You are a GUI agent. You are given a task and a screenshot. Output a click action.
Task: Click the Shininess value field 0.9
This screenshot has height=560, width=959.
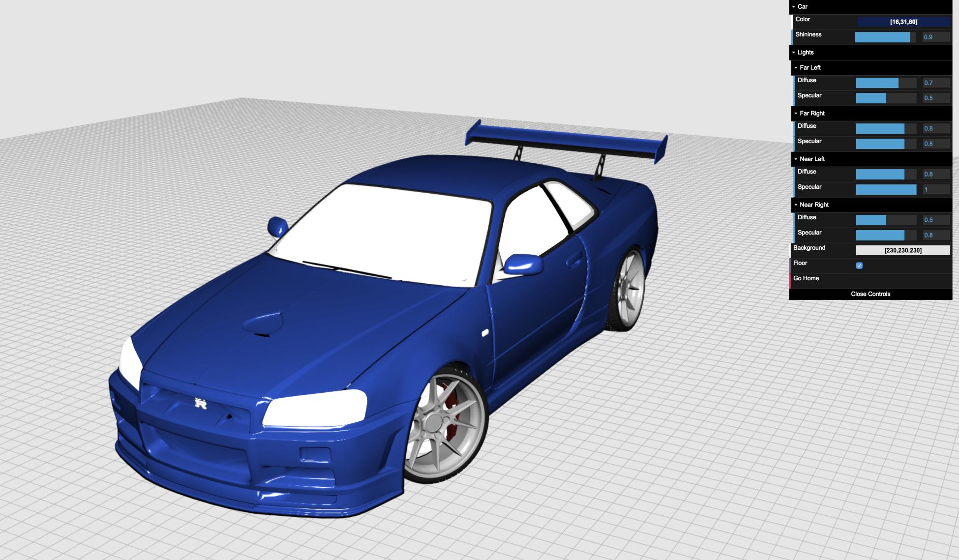[x=935, y=37]
